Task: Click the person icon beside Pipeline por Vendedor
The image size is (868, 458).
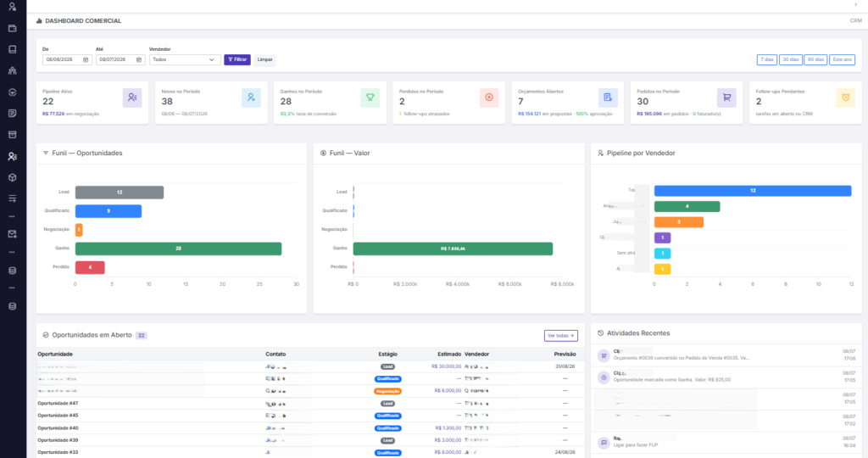Action: tap(601, 154)
